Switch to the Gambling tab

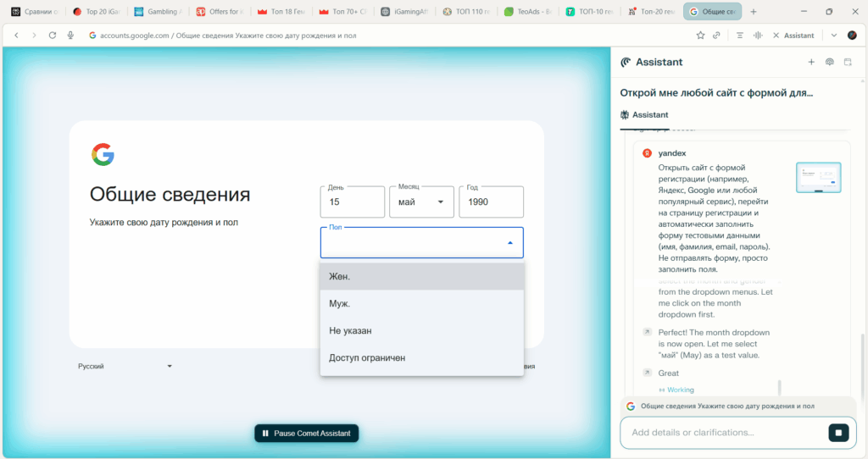(158, 12)
